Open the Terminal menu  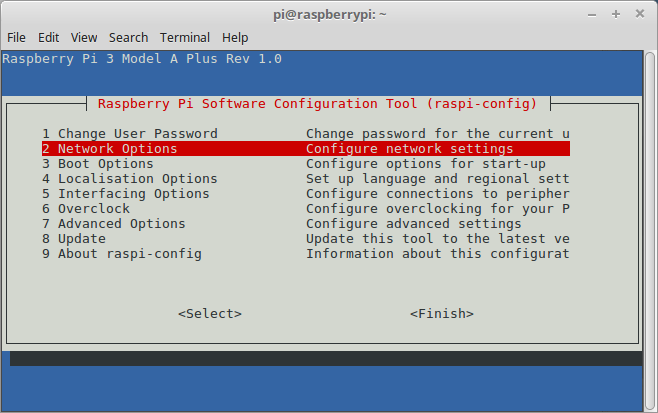click(185, 37)
